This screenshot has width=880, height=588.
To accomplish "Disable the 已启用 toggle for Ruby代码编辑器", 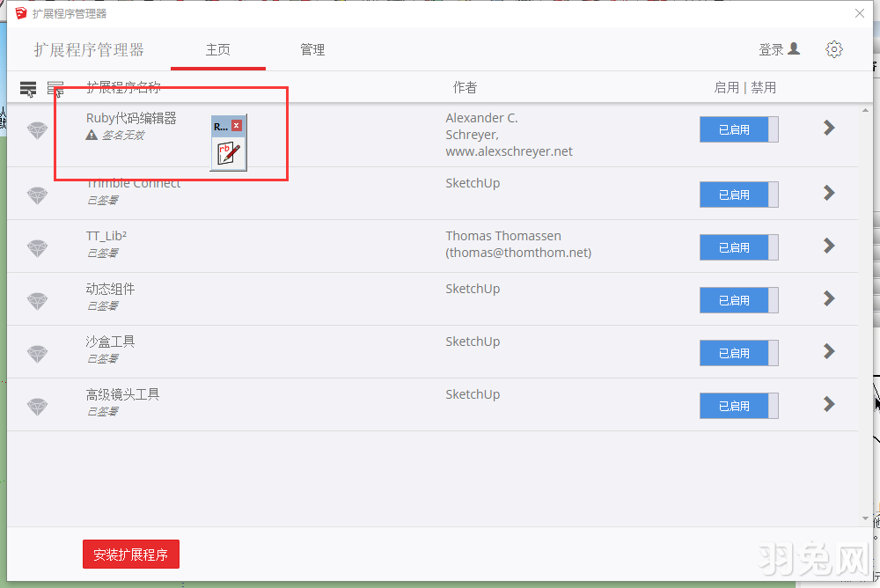I will [739, 129].
